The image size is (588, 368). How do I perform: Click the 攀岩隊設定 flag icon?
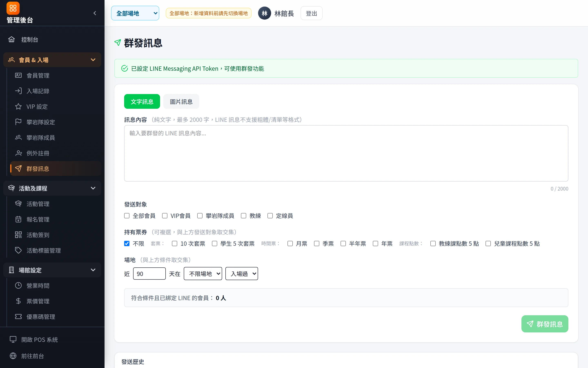(18, 122)
